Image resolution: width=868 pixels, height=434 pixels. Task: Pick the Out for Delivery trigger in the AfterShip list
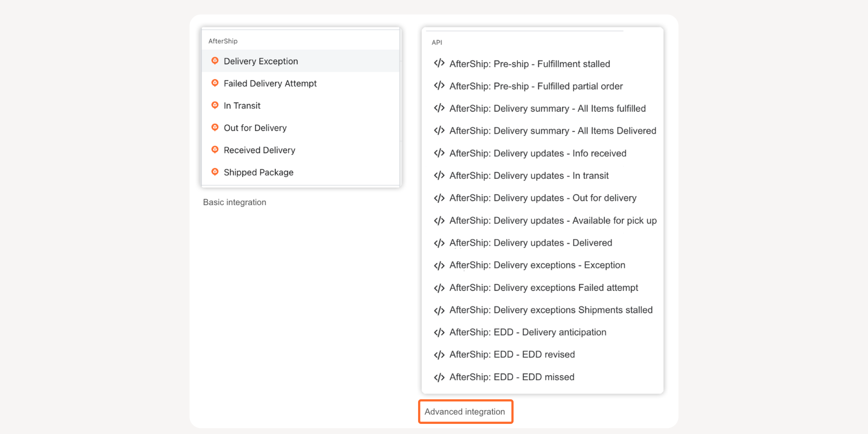[x=300, y=128]
